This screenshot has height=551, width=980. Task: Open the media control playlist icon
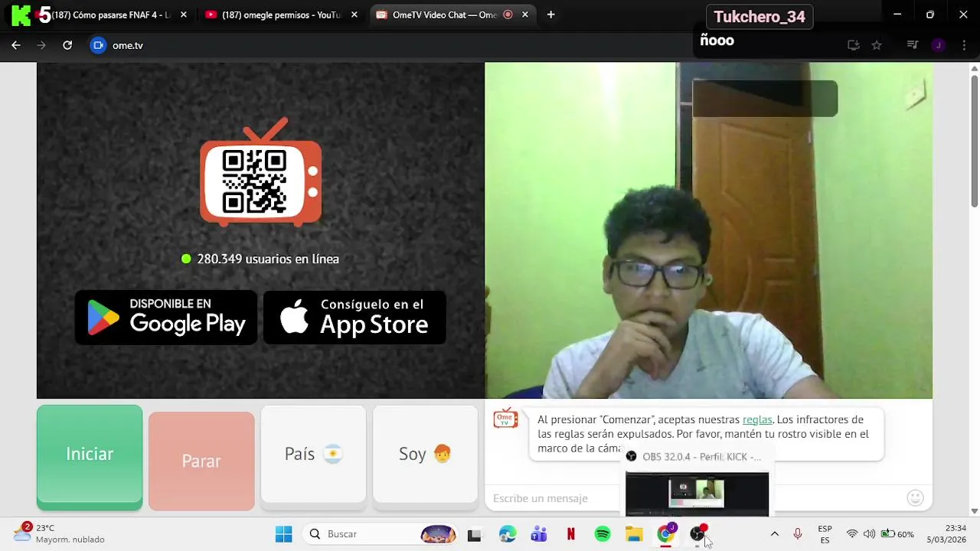913,45
